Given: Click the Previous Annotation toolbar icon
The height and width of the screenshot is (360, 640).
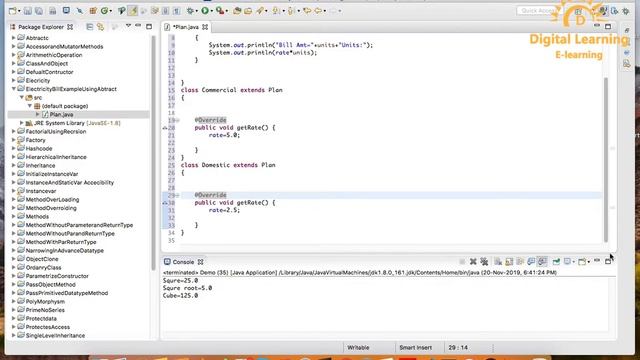Looking at the screenshot, I should [x=291, y=11].
